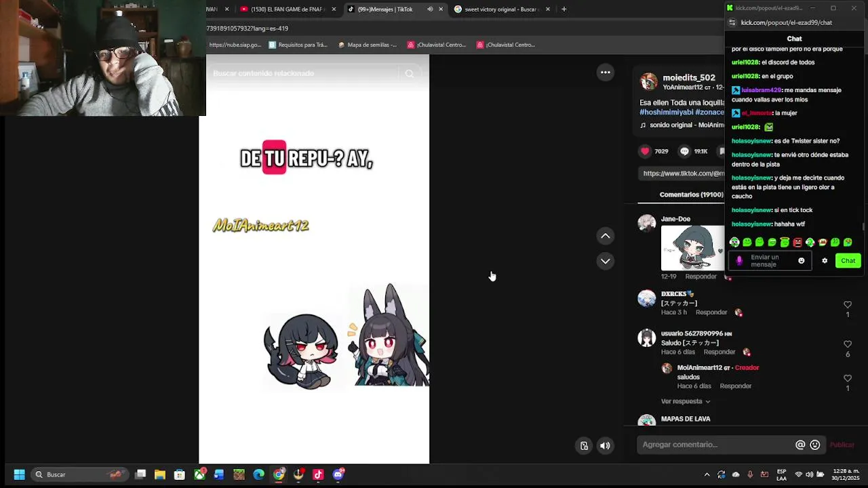This screenshot has width=868, height=488.
Task: Click Publicar to post comment
Action: pos(842,445)
